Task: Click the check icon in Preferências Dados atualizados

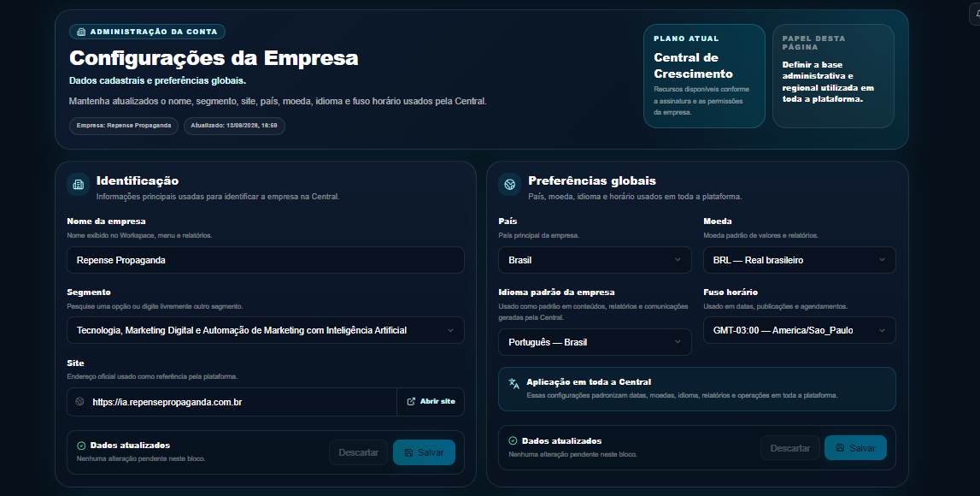Action: tap(513, 441)
